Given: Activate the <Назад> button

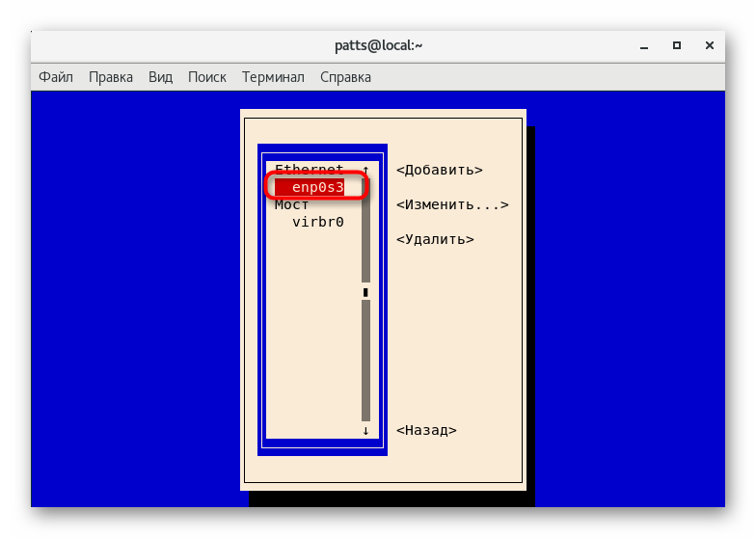Looking at the screenshot, I should click(426, 430).
